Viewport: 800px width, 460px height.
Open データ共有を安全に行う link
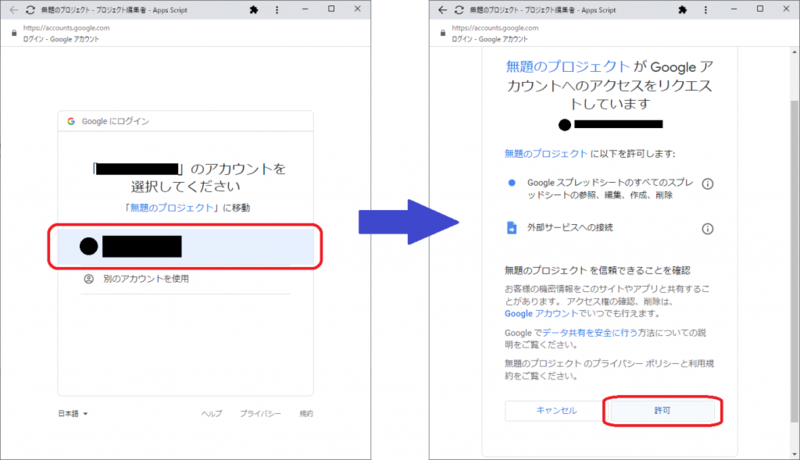coord(590,333)
